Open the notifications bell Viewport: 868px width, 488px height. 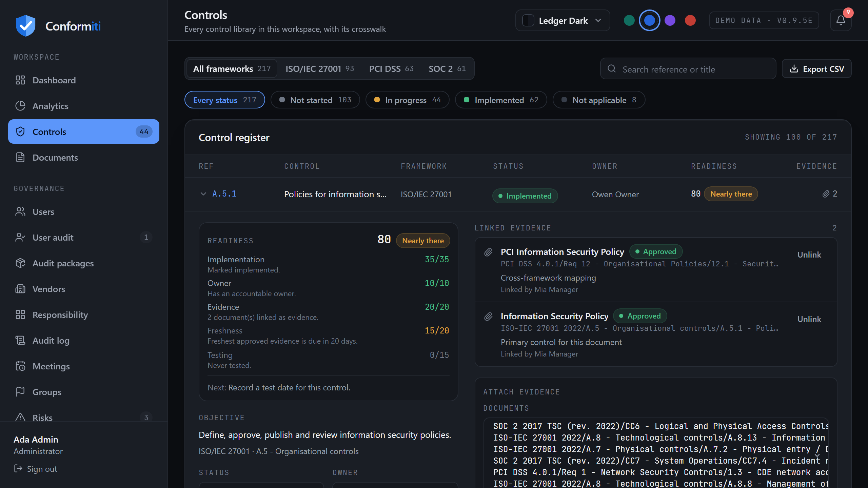tap(841, 20)
